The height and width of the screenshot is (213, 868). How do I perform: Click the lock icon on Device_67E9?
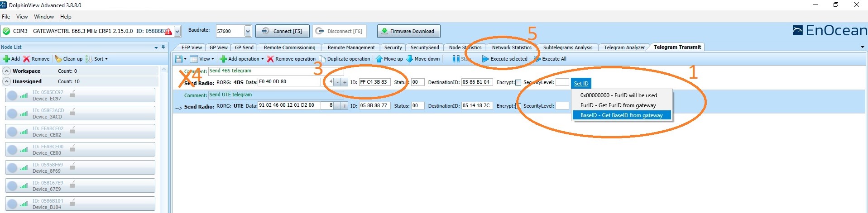click(72, 185)
